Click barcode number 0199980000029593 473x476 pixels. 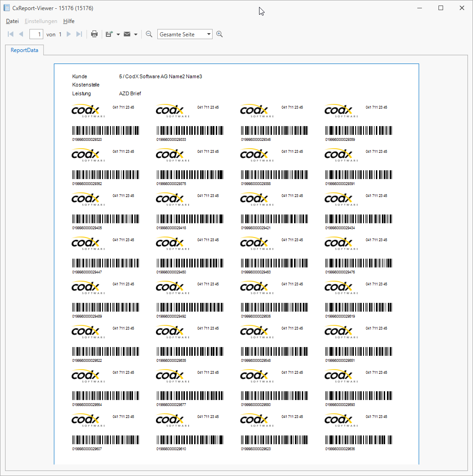click(340, 405)
